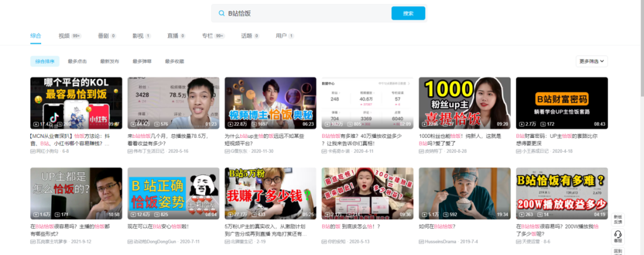Click the danmaku icon beside 592
The width and height of the screenshot is (644, 255).
tap(446, 214)
